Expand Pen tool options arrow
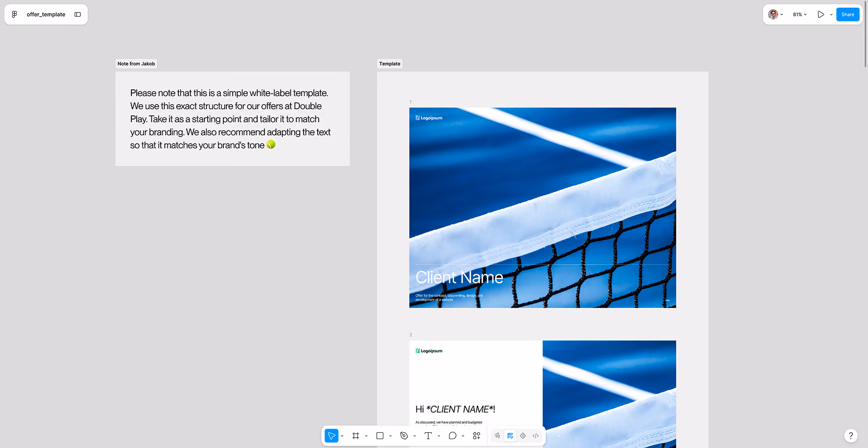The image size is (868, 448). 415,436
